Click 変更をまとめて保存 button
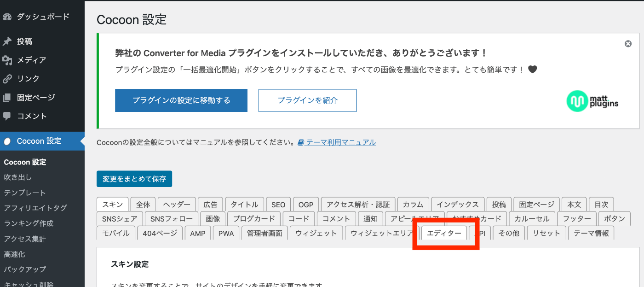This screenshot has width=644, height=287. (134, 179)
